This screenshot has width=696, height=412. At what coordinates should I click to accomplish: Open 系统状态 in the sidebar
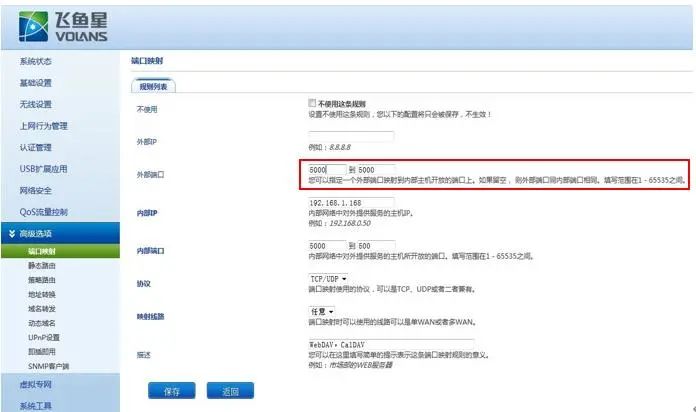36,61
